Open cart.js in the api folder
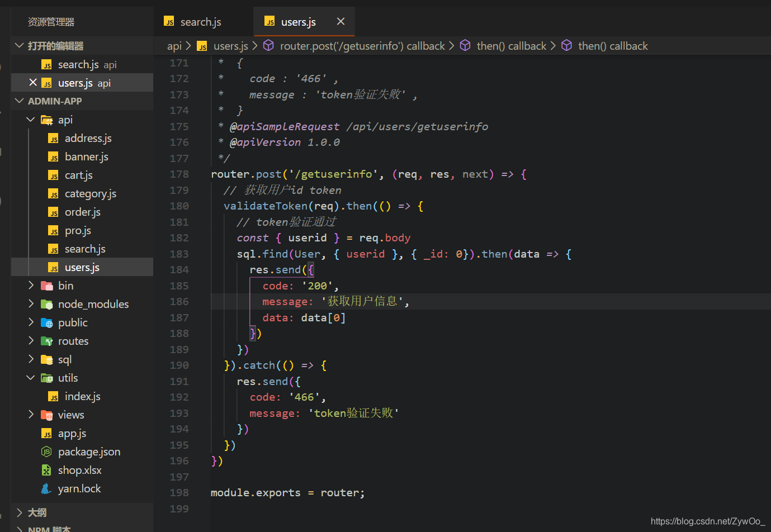Viewport: 771px width, 532px height. point(82,175)
